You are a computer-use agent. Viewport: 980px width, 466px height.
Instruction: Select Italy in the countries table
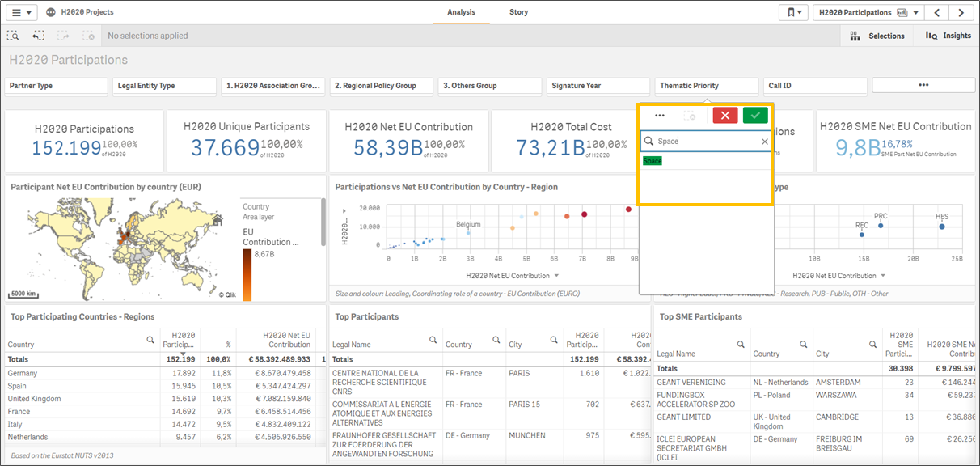pyautogui.click(x=15, y=425)
